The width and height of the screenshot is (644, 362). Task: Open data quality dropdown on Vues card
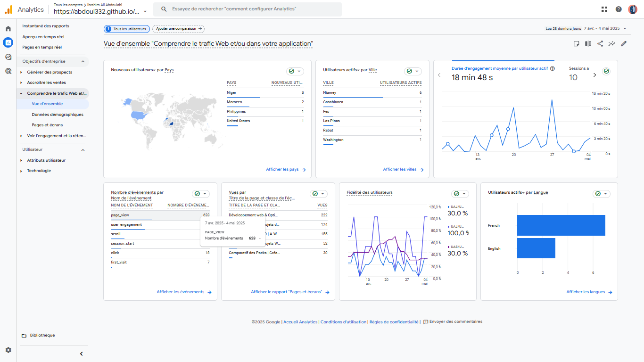[x=319, y=194]
